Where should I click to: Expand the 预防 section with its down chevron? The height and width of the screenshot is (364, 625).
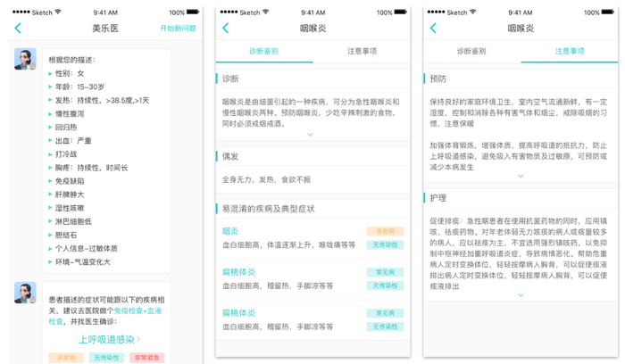click(x=521, y=177)
